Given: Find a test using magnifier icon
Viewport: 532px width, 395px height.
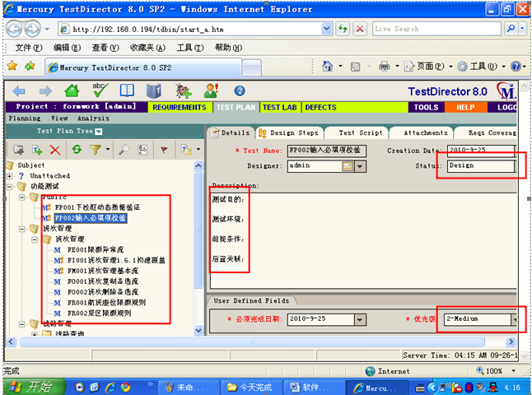Looking at the screenshot, I should click(x=124, y=149).
